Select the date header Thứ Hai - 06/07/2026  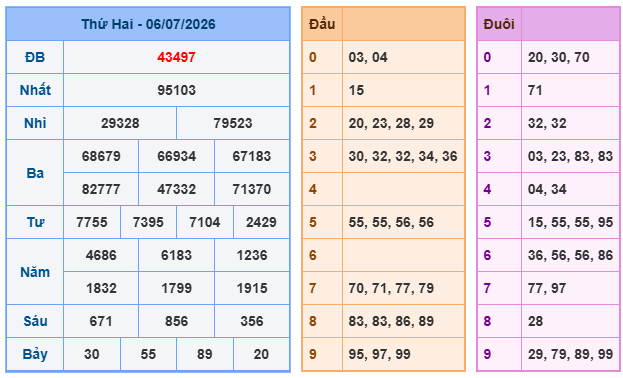[148, 24]
